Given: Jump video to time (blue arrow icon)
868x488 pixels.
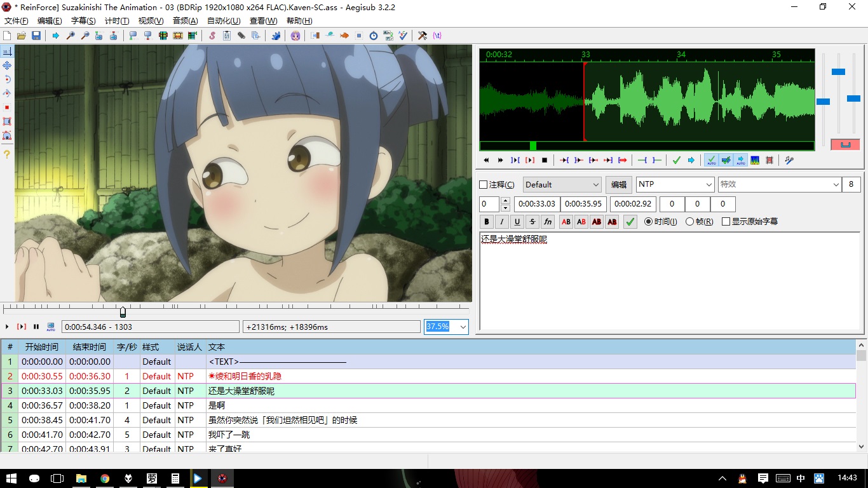Looking at the screenshot, I should (56, 36).
